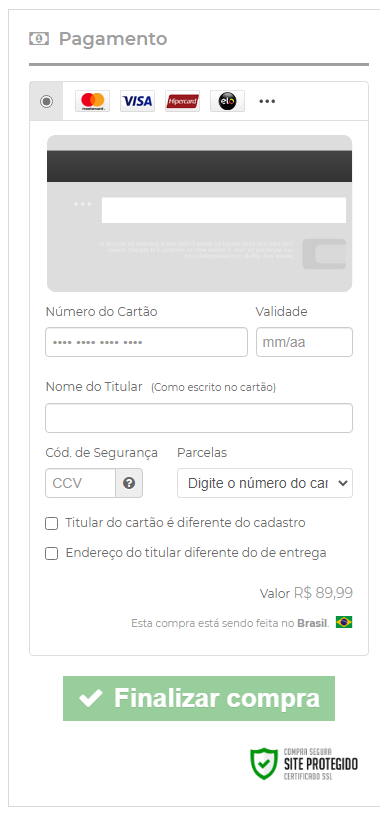Image resolution: width=380 pixels, height=813 pixels.
Task: Click the Validade mm/aa field
Action: pos(304,342)
